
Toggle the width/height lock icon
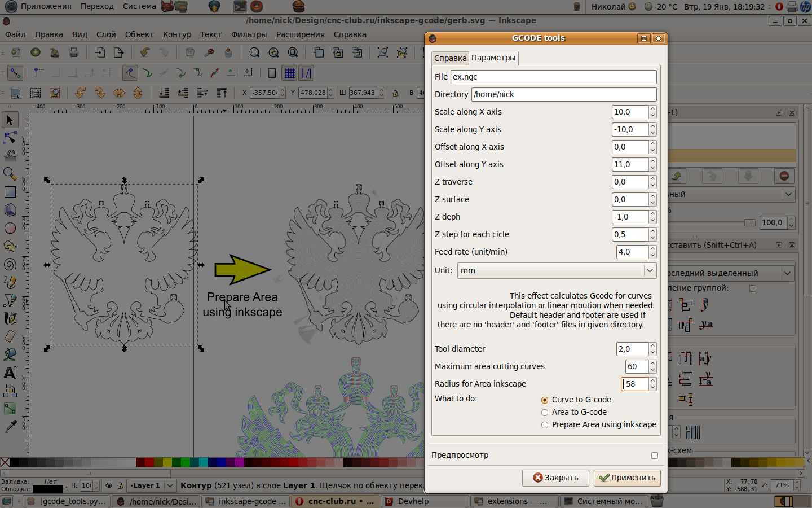396,93
